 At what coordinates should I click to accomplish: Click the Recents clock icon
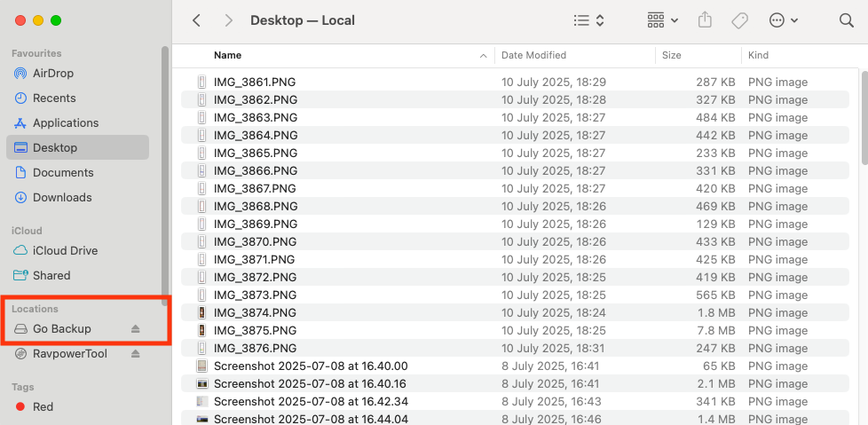[20, 98]
